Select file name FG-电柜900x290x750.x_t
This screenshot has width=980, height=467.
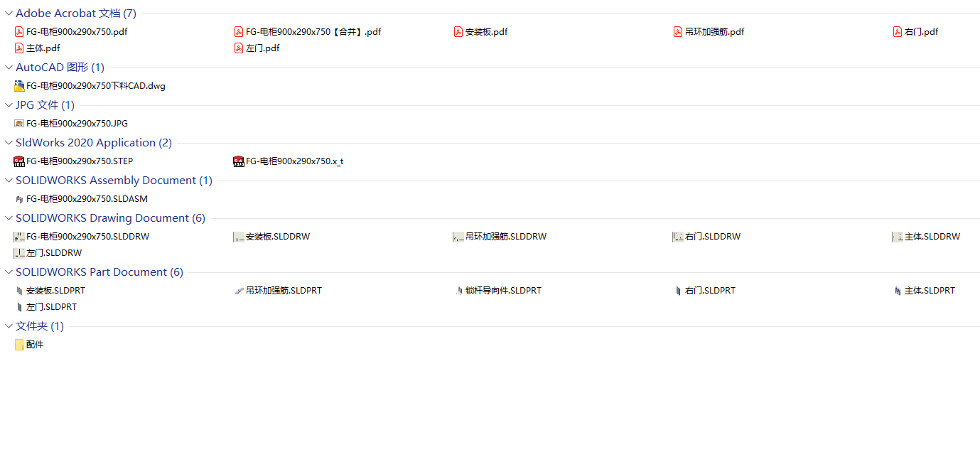coord(294,161)
